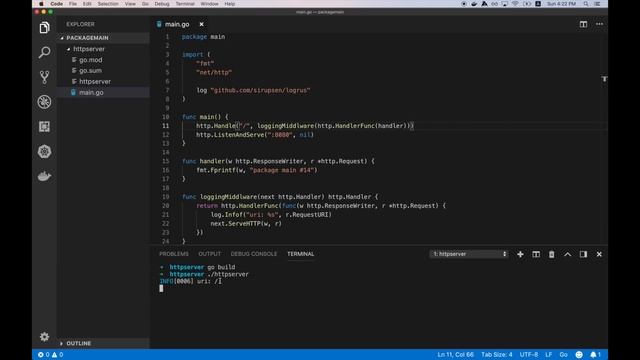Image resolution: width=640 pixels, height=360 pixels.
Task: Open the feedback smiley in status bar
Action: pos(579,355)
